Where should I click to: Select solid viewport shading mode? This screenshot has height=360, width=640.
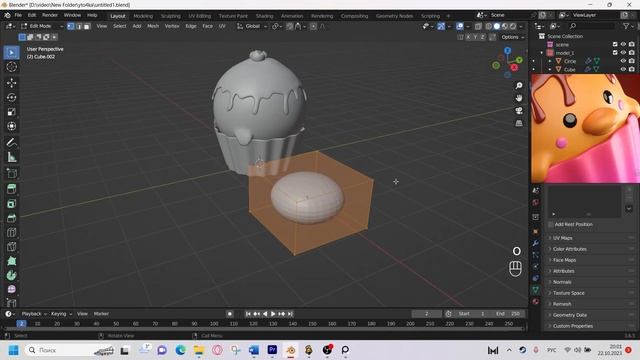coord(496,26)
